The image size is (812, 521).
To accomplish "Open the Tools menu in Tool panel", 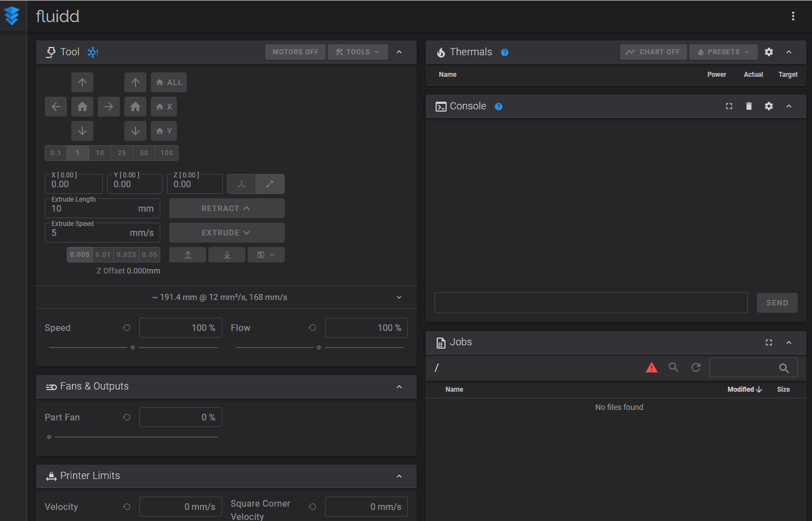I will (x=358, y=51).
